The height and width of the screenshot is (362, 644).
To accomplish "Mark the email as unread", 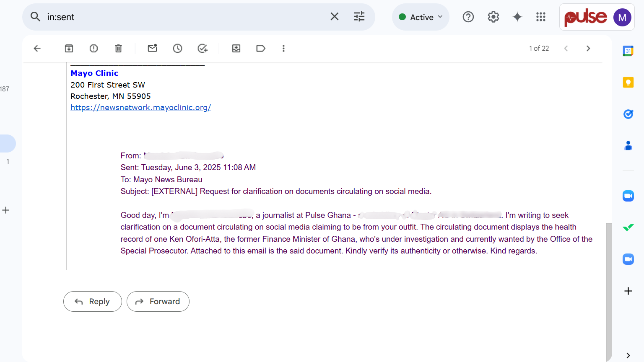I will (x=152, y=49).
